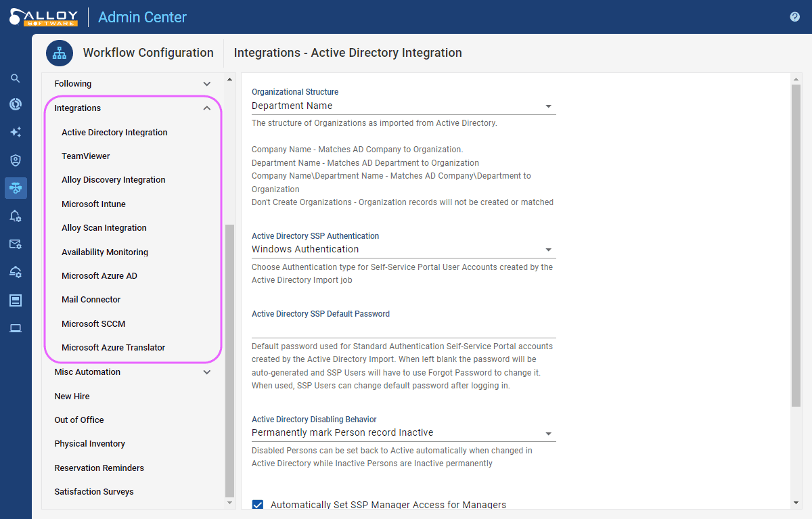812x519 pixels.
Task: Open the cloud with gear services icon
Action: point(16,272)
